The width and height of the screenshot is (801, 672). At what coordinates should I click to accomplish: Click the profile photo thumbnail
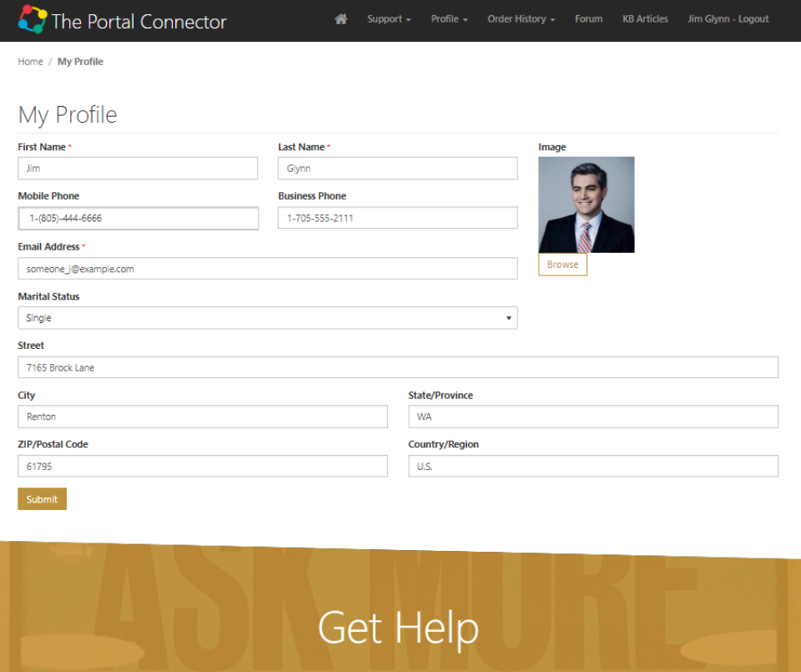tap(586, 204)
